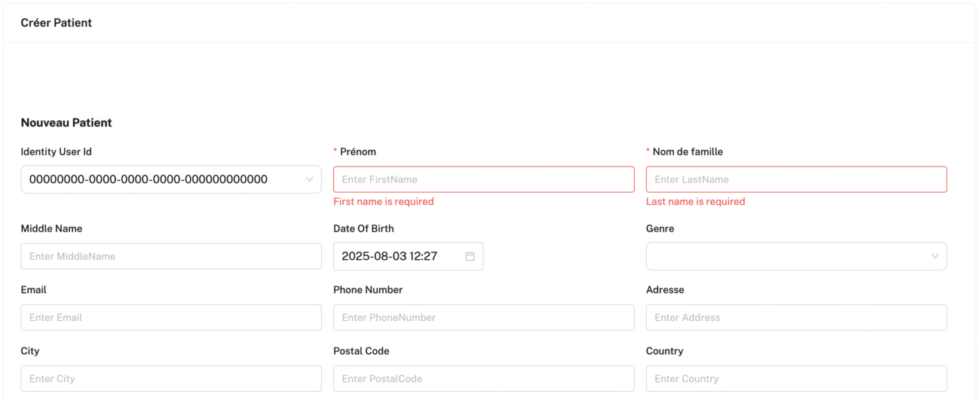Select the Identity User Id GUID value
980x400 pixels.
[149, 179]
